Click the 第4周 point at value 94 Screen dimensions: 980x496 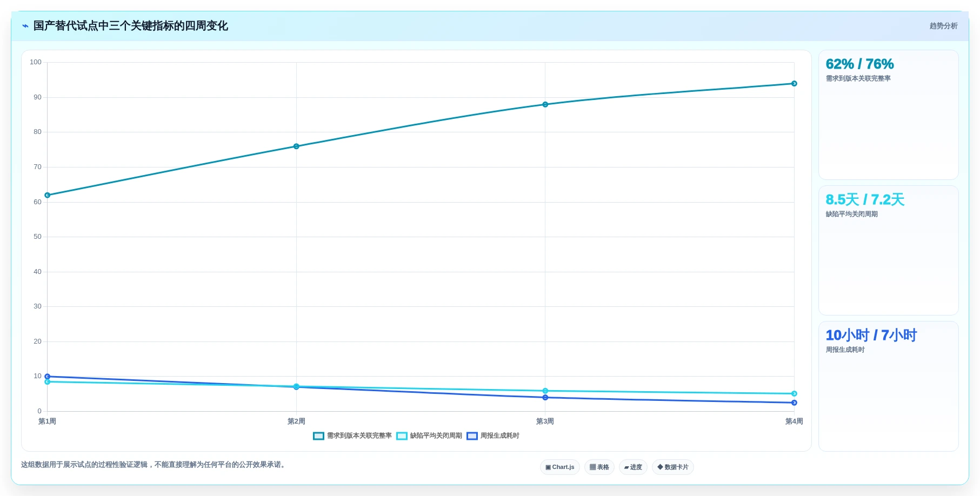pyautogui.click(x=794, y=84)
